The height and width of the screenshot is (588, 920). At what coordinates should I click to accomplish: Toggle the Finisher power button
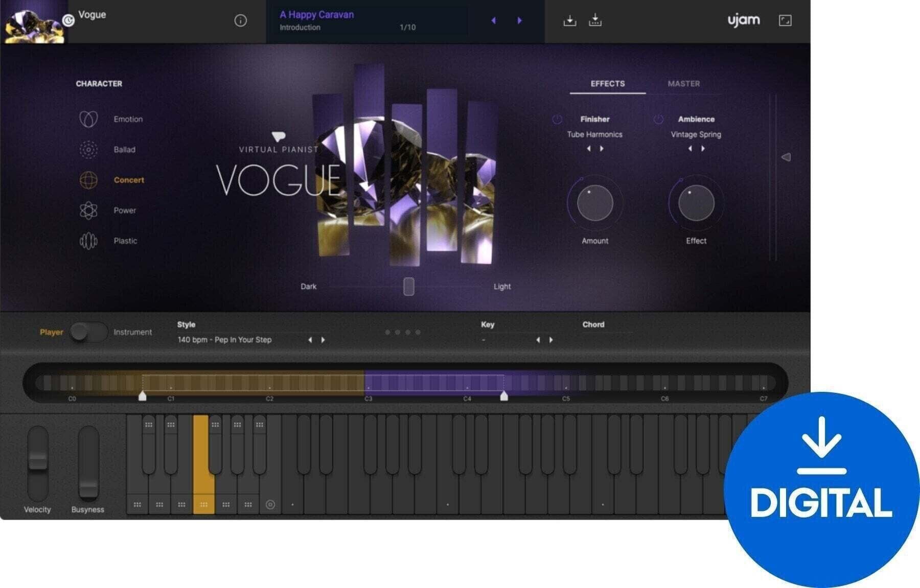pos(557,119)
